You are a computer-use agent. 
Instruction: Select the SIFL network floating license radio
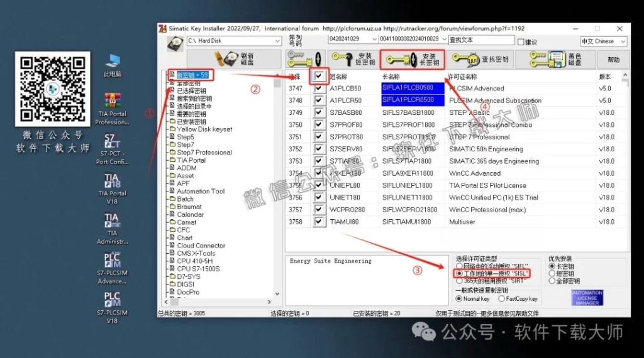[x=459, y=266]
